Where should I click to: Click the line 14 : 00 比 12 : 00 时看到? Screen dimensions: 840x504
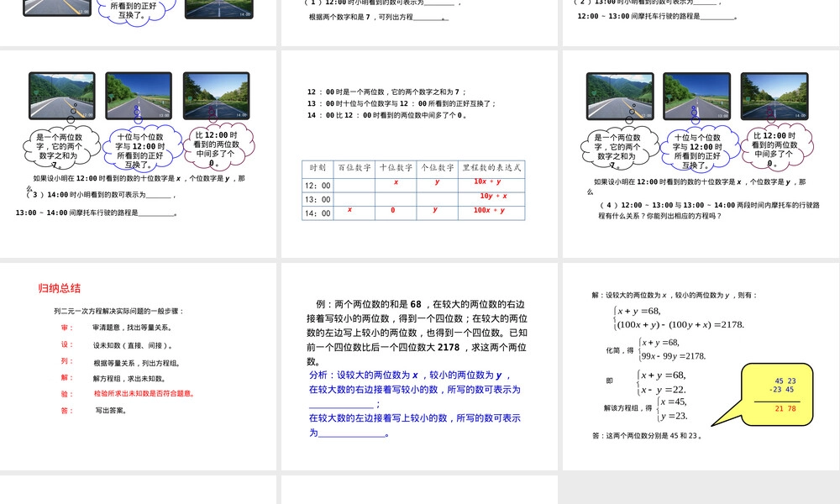[386, 115]
